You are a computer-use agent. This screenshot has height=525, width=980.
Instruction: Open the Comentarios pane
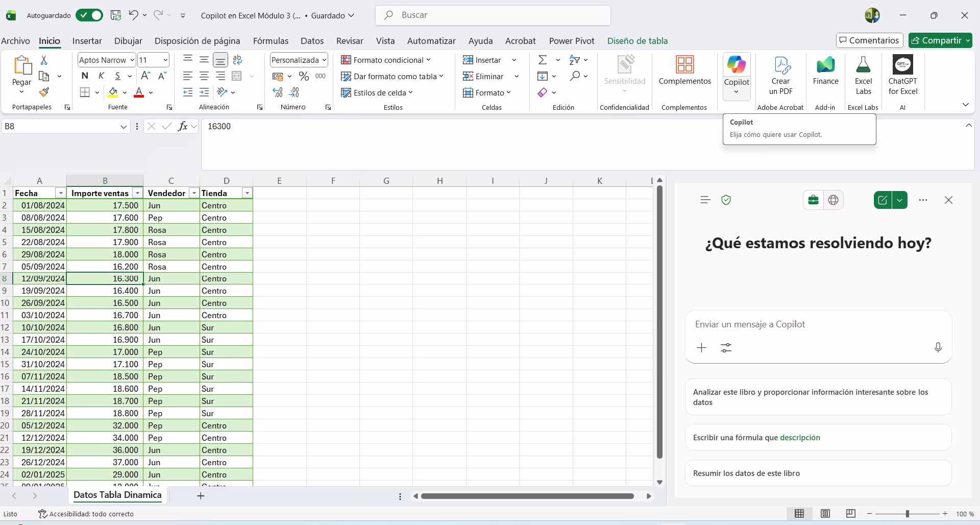[x=870, y=40]
